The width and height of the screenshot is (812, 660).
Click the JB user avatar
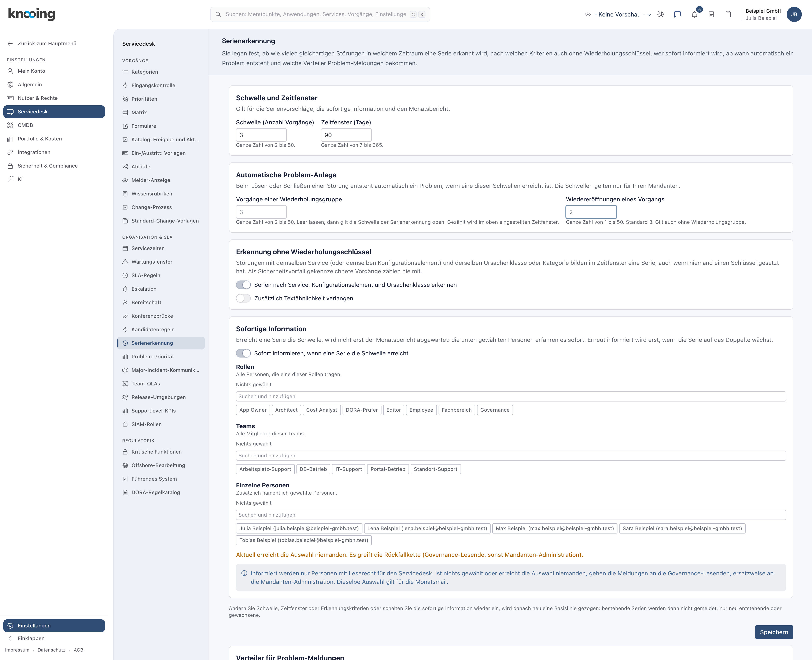click(x=794, y=14)
